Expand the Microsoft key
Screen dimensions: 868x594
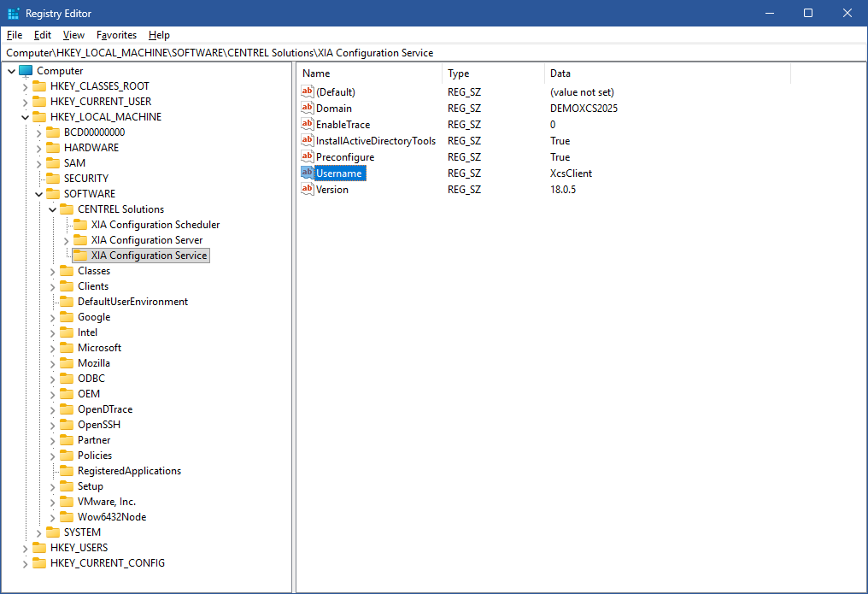tap(52, 348)
